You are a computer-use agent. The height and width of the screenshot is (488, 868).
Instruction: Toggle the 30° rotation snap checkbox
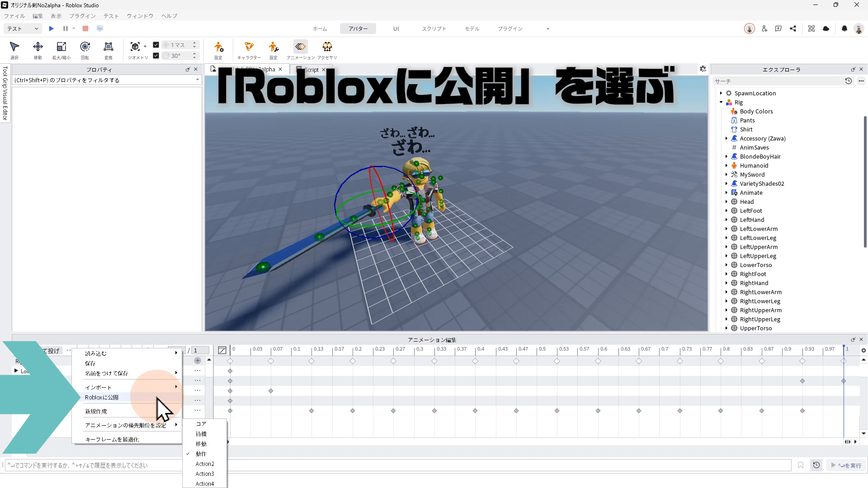[x=156, y=56]
